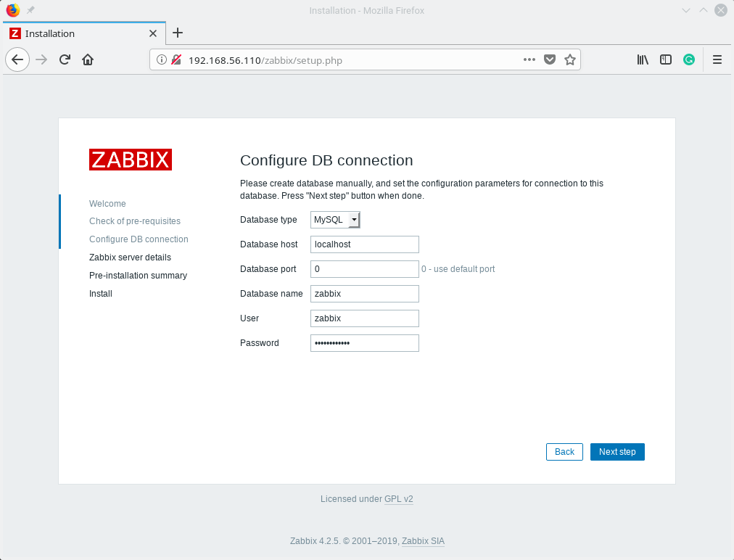Click the Database type label
This screenshot has width=734, height=560.
click(268, 220)
